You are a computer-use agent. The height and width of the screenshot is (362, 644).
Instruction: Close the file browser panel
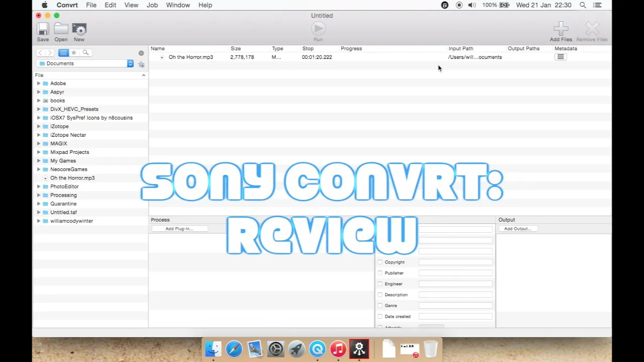(141, 53)
